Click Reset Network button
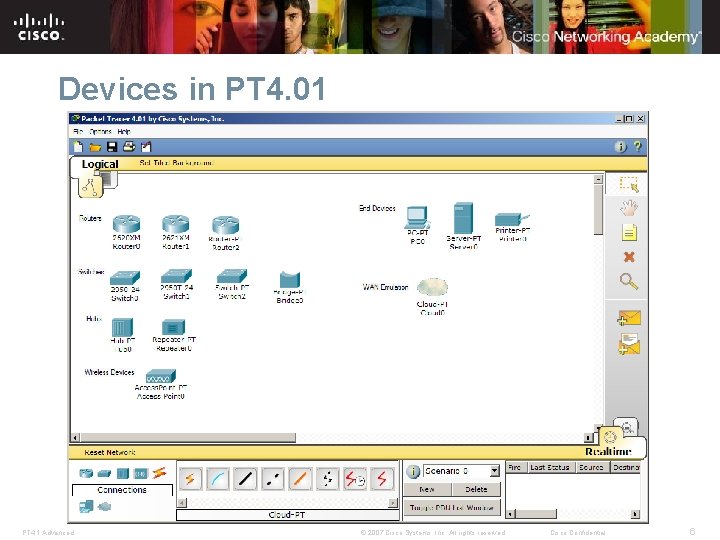Screen dimensions: 720x540 click(110, 452)
